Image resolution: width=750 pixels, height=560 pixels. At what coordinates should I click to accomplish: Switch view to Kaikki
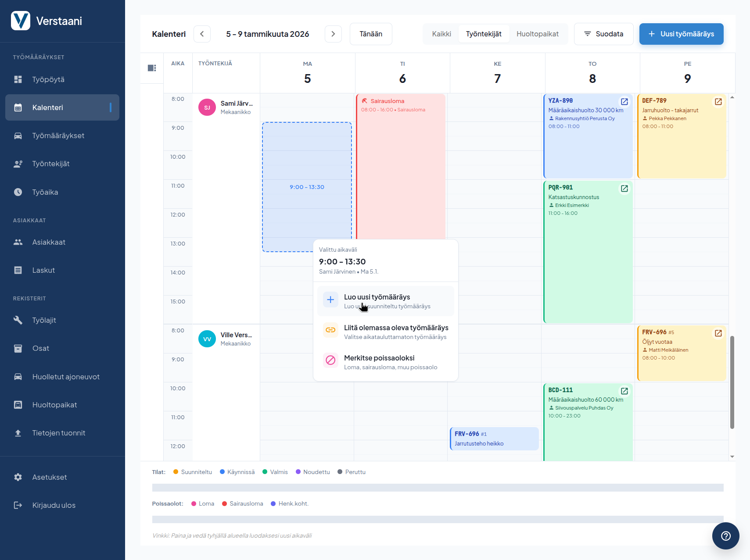coord(441,34)
